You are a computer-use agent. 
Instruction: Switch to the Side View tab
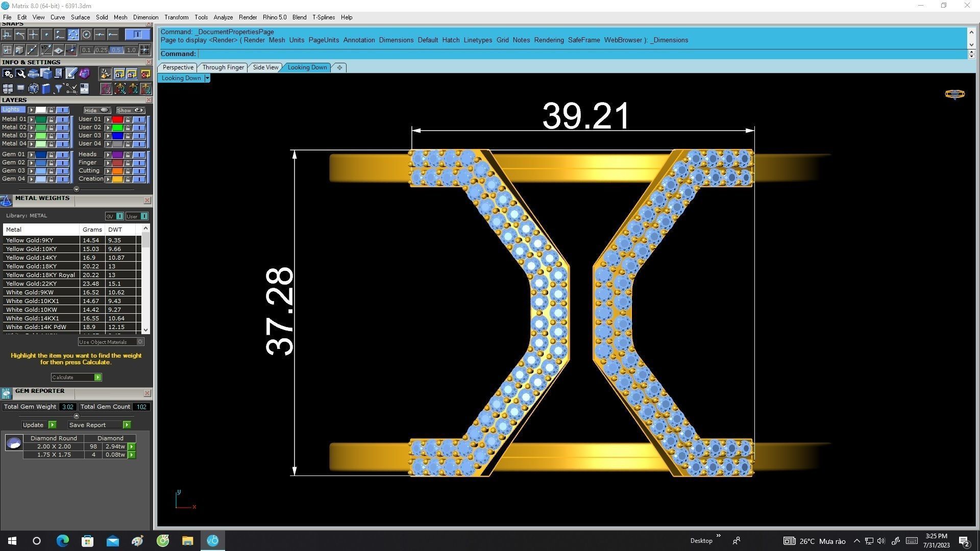pyautogui.click(x=265, y=67)
